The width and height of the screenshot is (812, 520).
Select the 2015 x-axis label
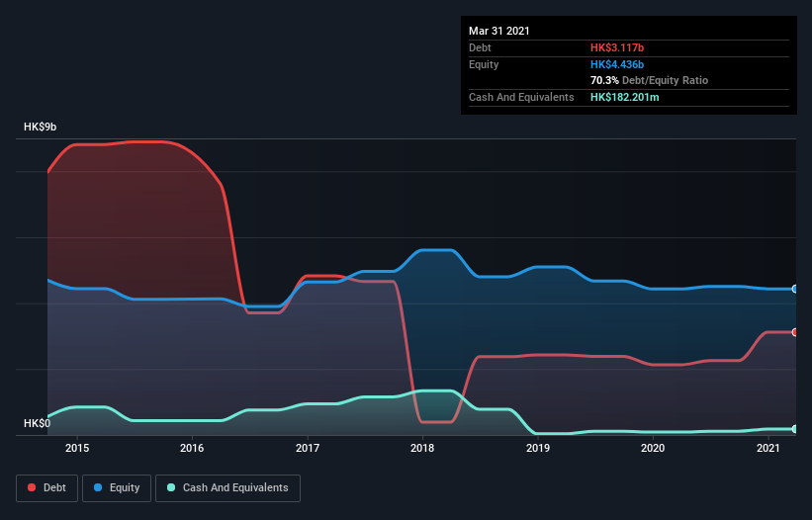click(x=76, y=448)
